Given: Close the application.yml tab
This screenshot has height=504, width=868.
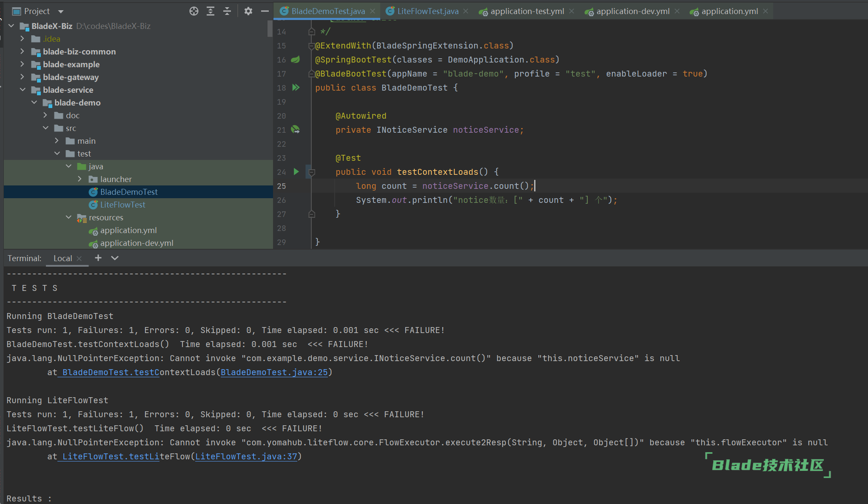Looking at the screenshot, I should (766, 11).
